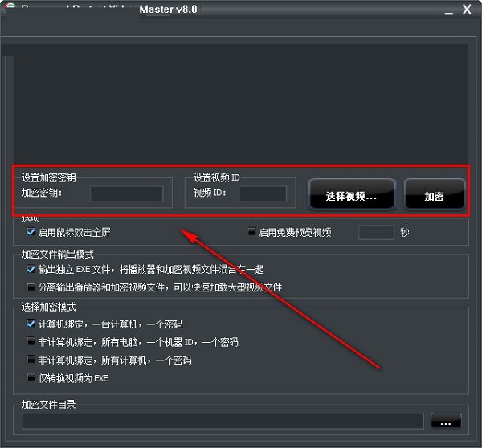
Task: Close the Master v8.0 window
Action: pos(467,10)
